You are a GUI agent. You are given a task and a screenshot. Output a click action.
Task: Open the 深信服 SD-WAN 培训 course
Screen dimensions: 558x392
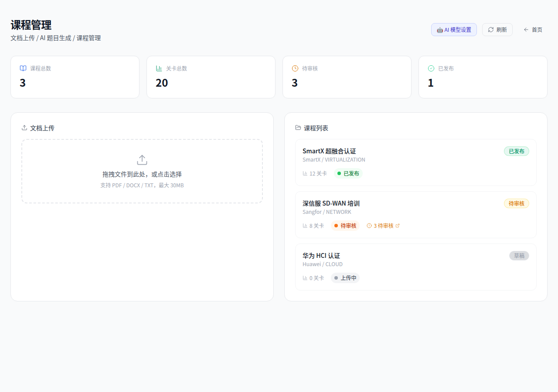[x=331, y=203]
